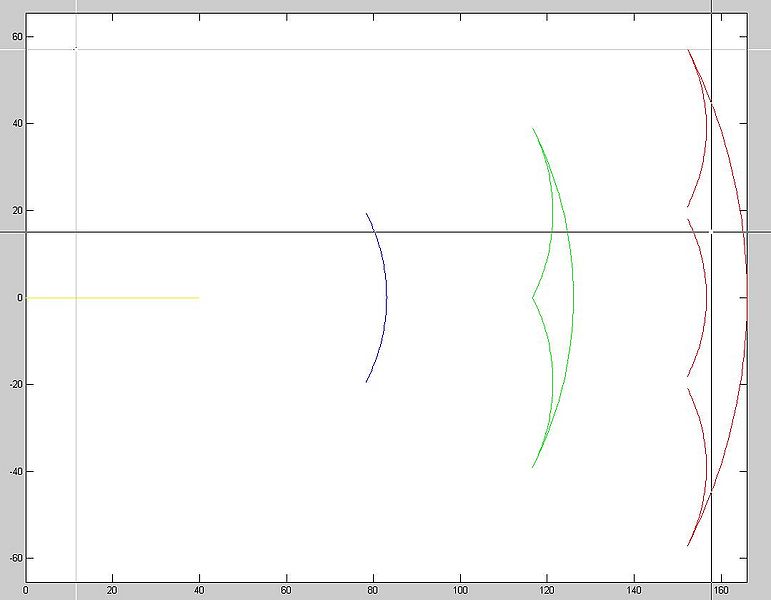Image resolution: width=771 pixels, height=600 pixels.
Task: Click the outer green arc
Action: tap(573, 297)
